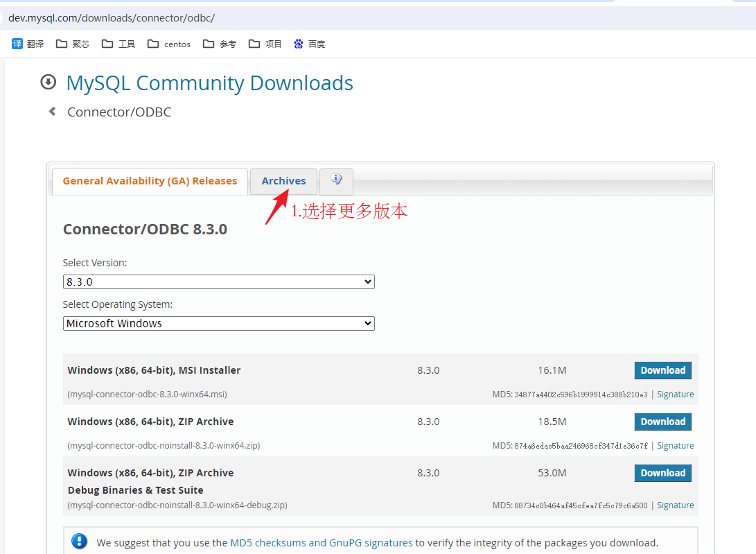This screenshot has height=554, width=756.
Task: Open Signature link for MSI Installer
Action: [x=676, y=395]
